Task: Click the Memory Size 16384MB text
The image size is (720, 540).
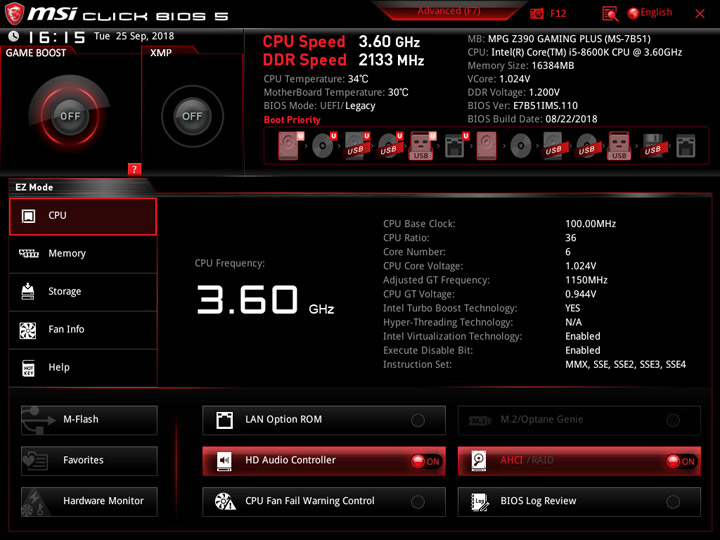Action: [x=521, y=66]
